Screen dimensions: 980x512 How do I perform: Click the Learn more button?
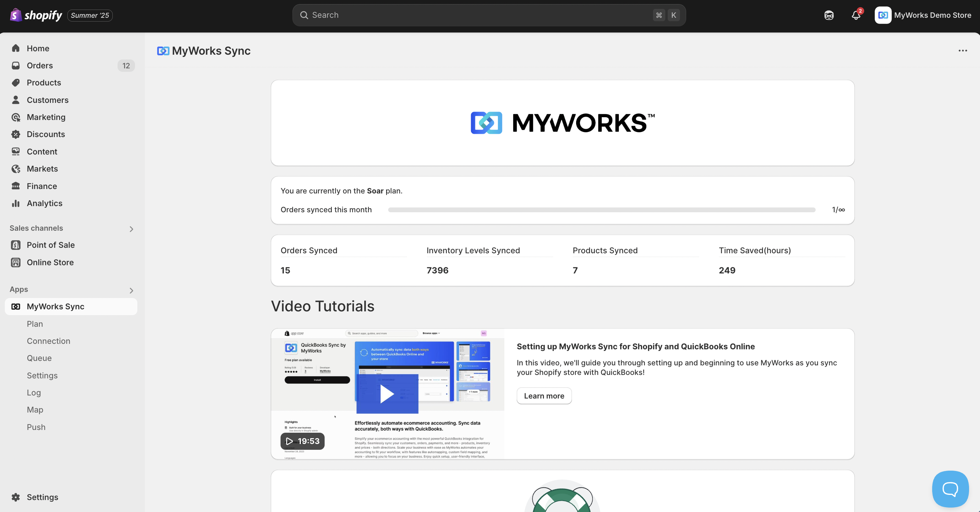click(x=544, y=396)
